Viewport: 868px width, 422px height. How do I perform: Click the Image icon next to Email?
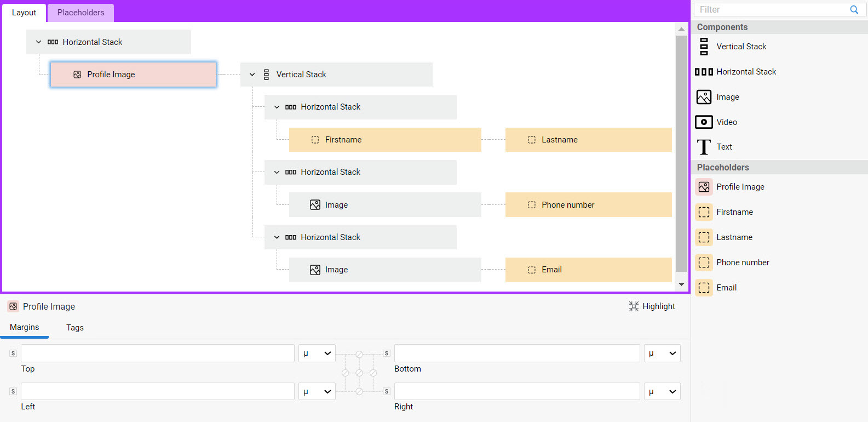point(315,270)
